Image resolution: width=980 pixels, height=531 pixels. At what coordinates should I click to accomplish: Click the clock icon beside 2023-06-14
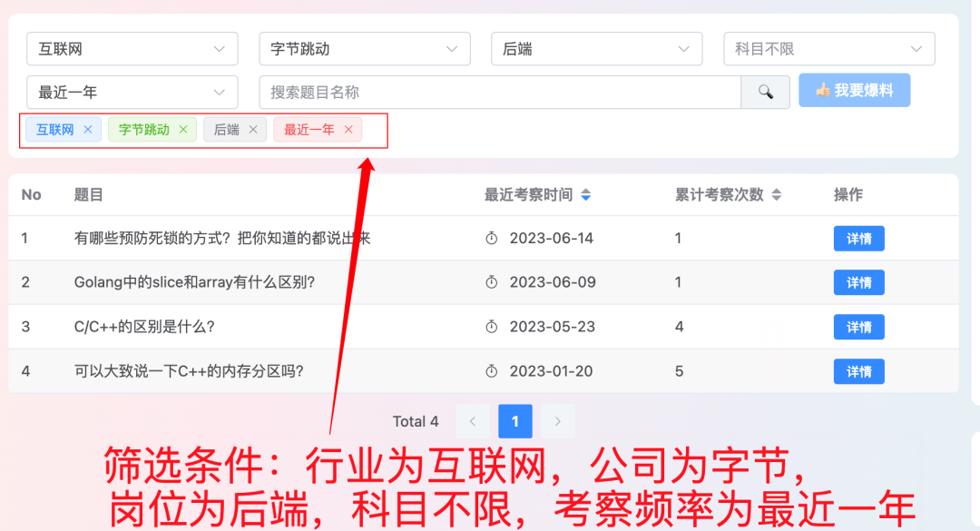coord(491,238)
